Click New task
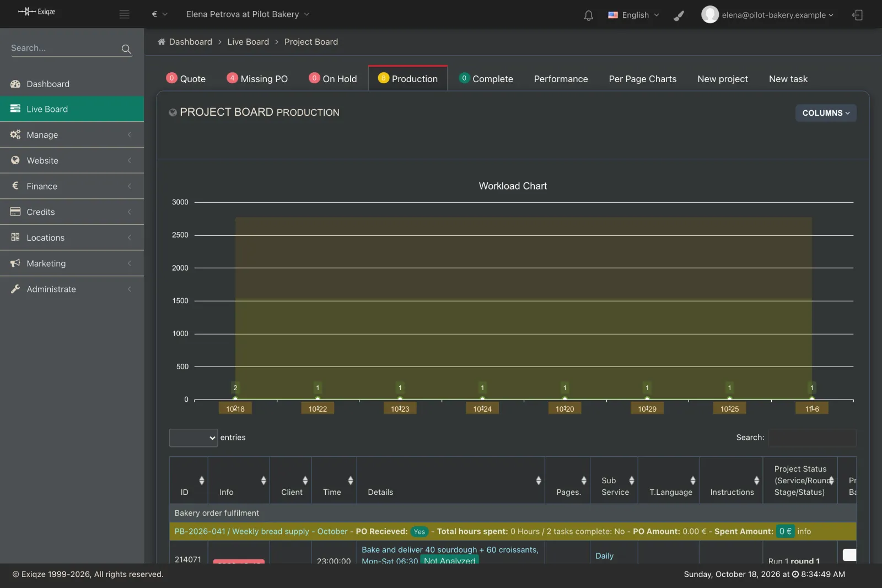Screen dimensions: 882x588 tap(788, 79)
